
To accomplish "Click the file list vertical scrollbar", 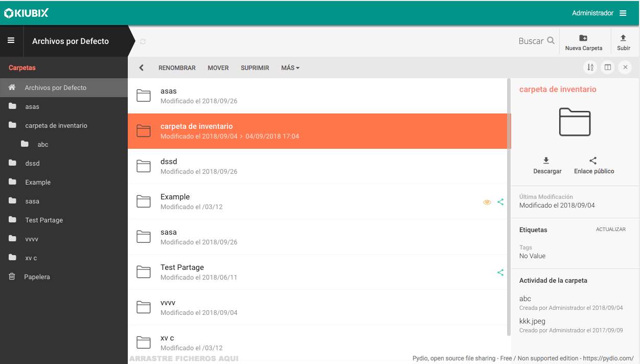I will 509,204.
